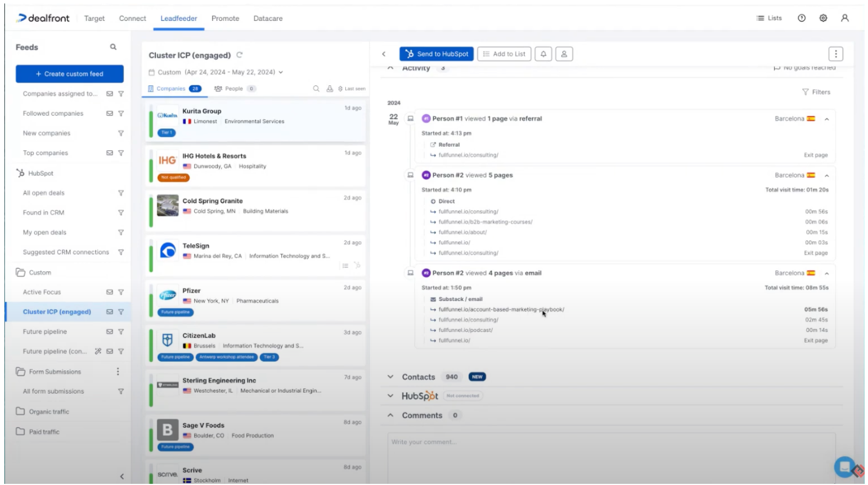This screenshot has width=868, height=485.
Task: Open the Connect tab
Action: coord(132,18)
